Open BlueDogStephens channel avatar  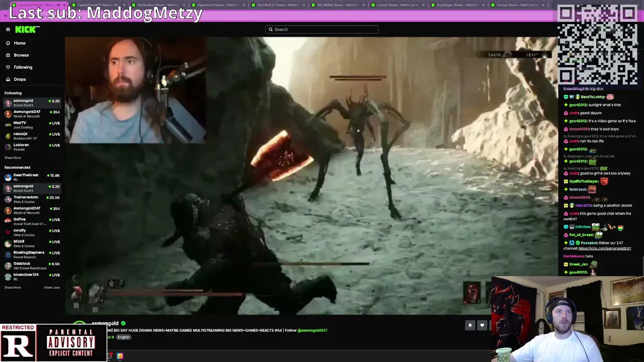pyautogui.click(x=8, y=255)
